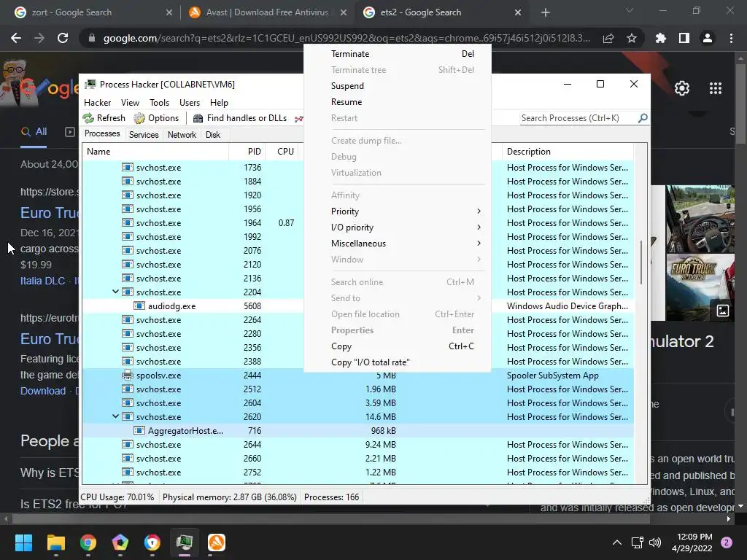Click the Euro Truck logo thumbnail

(700, 287)
